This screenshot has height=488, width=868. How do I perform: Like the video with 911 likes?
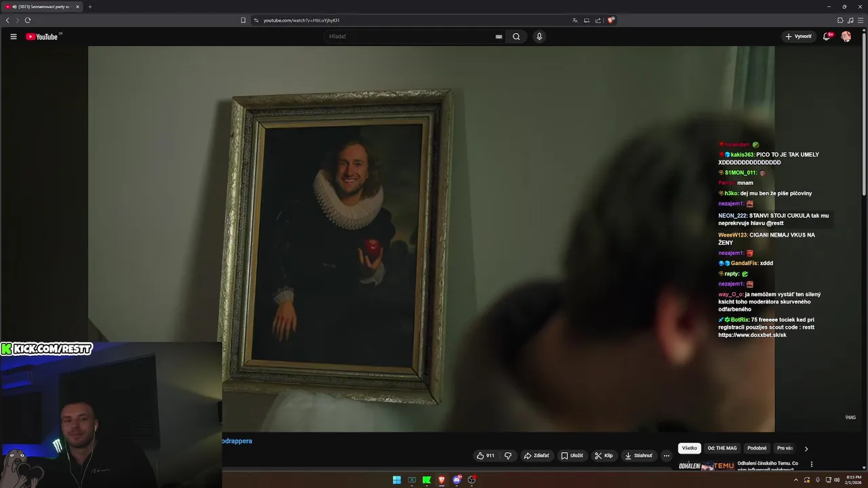click(486, 455)
